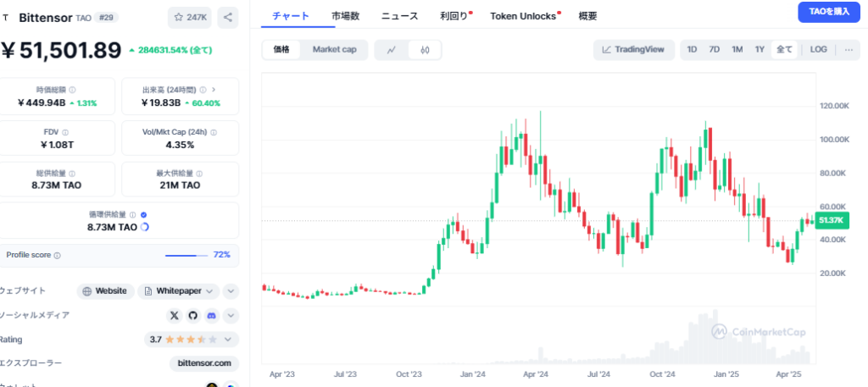Switch chart to candlestick view

point(425,50)
